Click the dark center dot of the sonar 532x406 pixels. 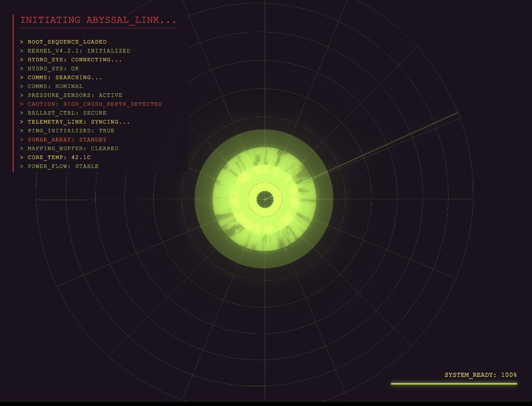(265, 199)
